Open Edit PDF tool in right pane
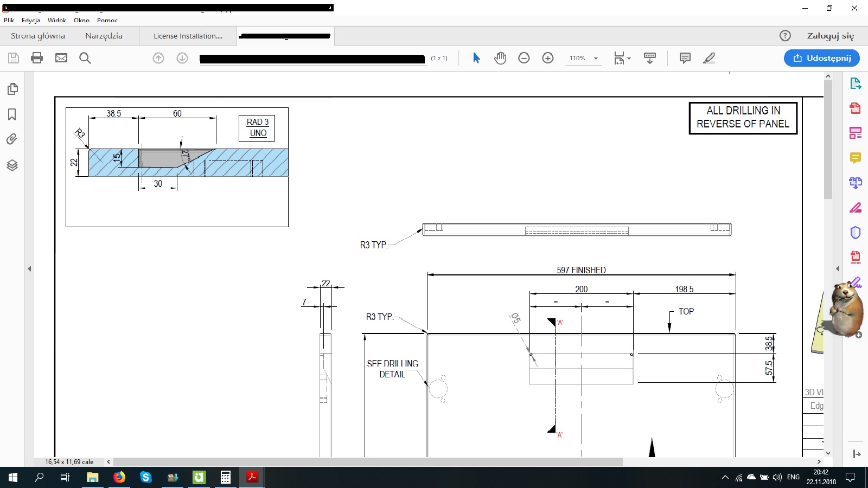Screen dimensions: 868x488 pyautogui.click(x=856, y=133)
